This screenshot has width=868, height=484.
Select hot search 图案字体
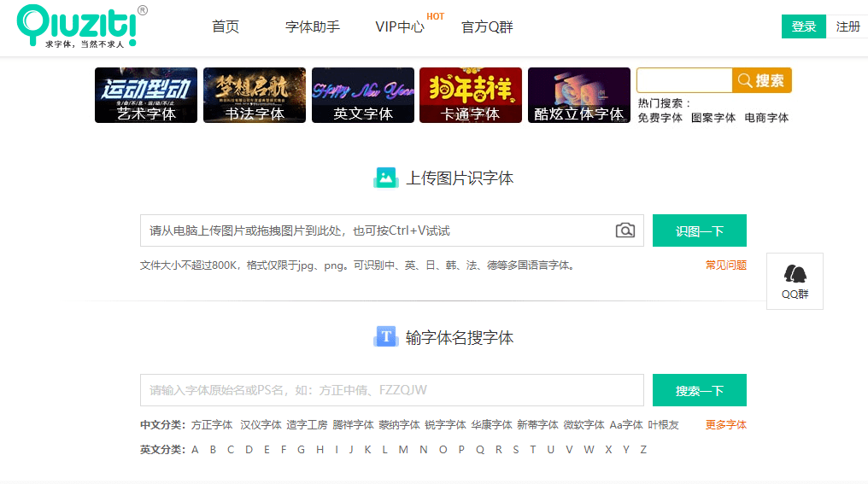pyautogui.click(x=713, y=118)
